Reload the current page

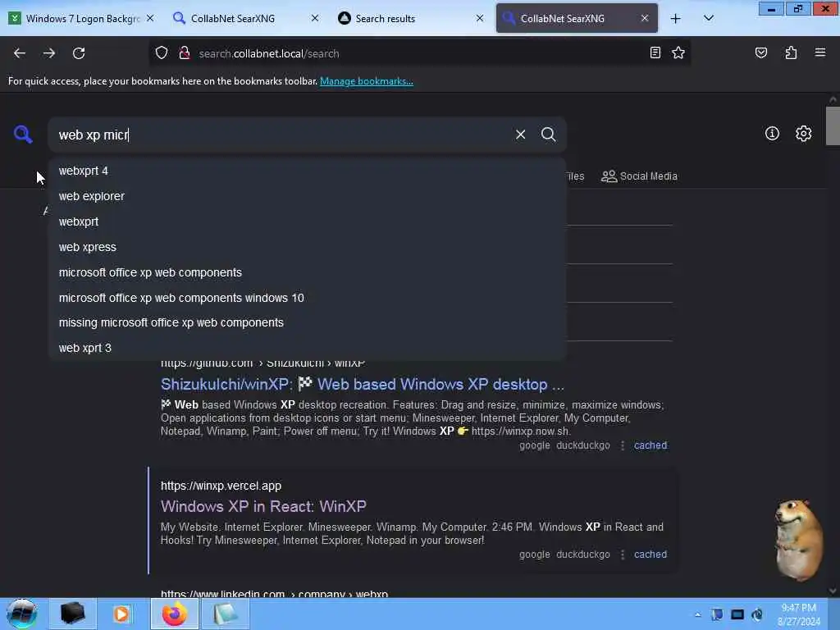(x=79, y=53)
